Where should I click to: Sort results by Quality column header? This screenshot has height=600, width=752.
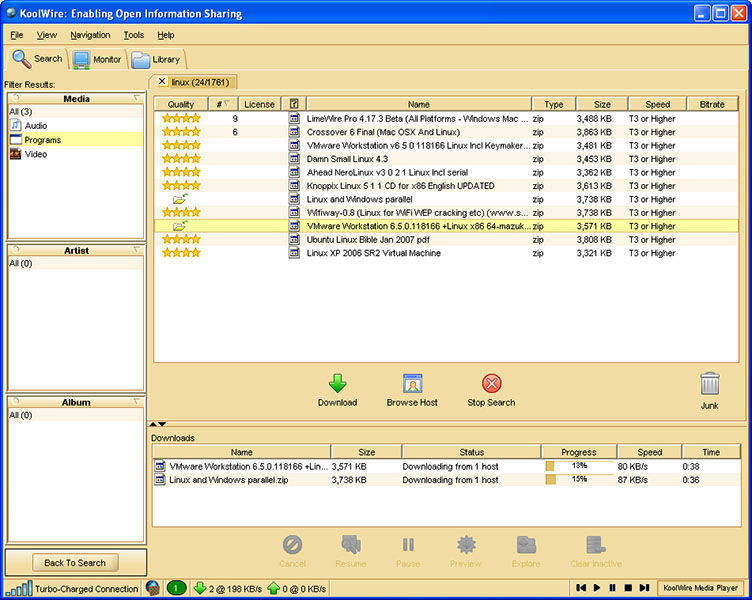click(x=181, y=104)
